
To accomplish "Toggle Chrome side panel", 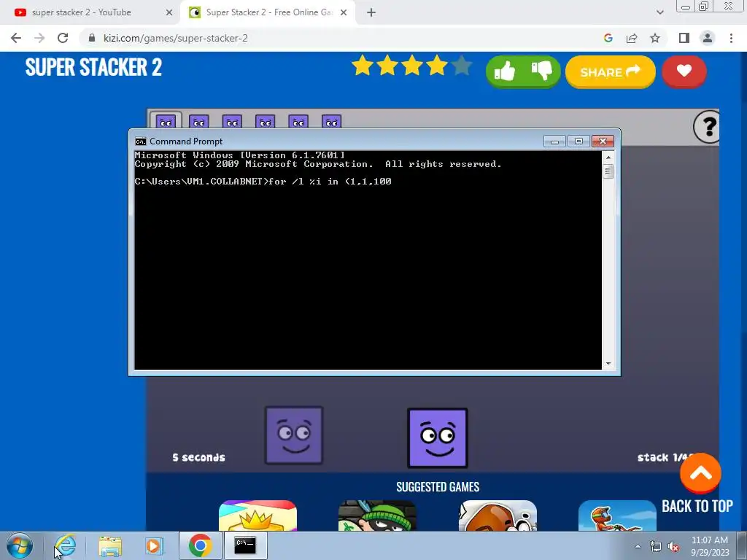I will pos(684,38).
